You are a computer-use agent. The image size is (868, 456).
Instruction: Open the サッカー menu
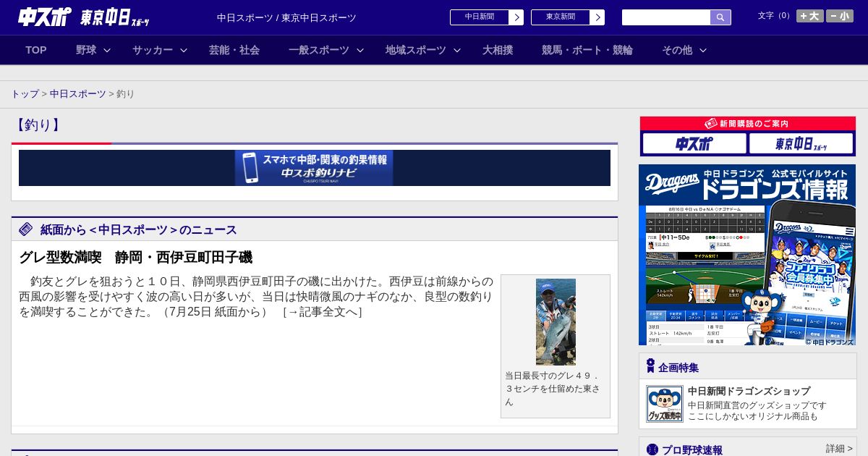(153, 50)
